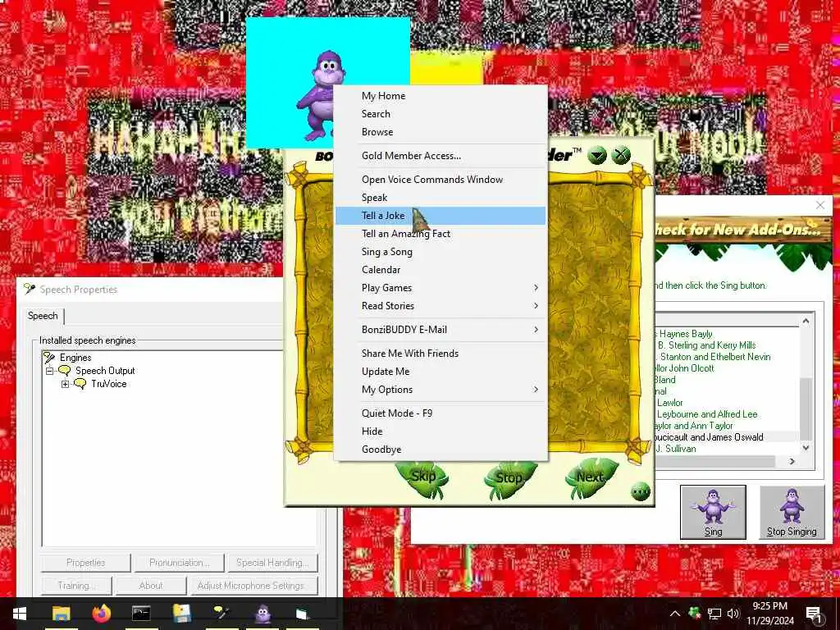Click the volume speaker tray icon
Viewport: 840px width, 630px height.
(733, 614)
